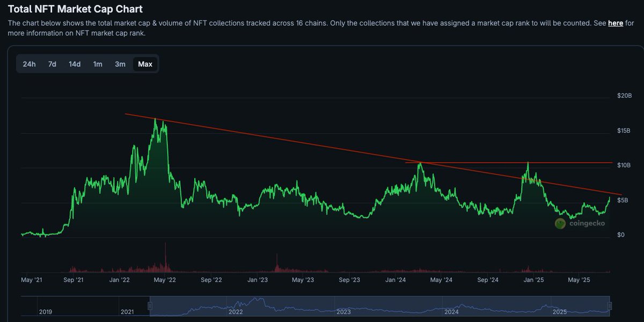Click the Sep '23 x-axis label
The image size is (644, 322).
click(x=349, y=280)
